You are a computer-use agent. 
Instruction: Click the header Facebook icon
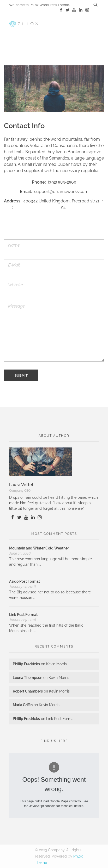click(61, 10)
